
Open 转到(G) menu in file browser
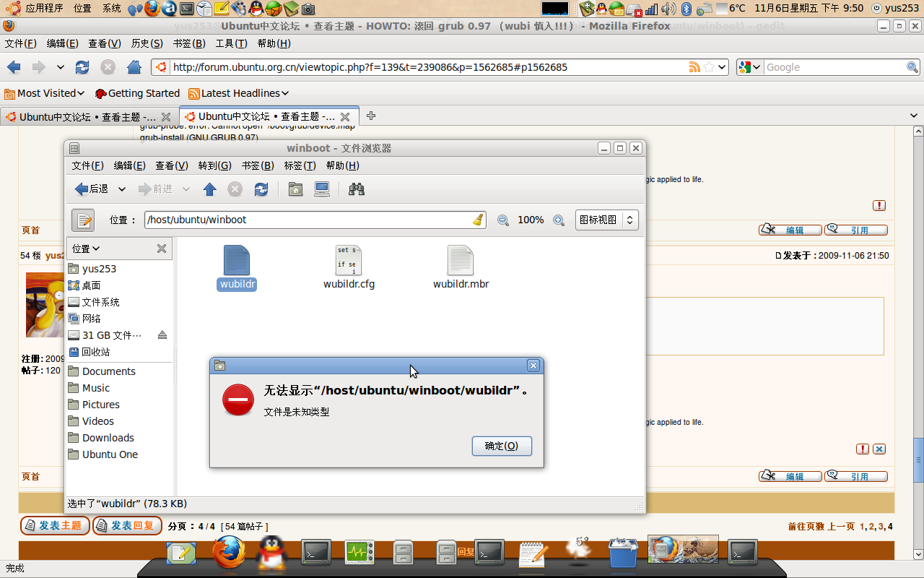tap(214, 165)
